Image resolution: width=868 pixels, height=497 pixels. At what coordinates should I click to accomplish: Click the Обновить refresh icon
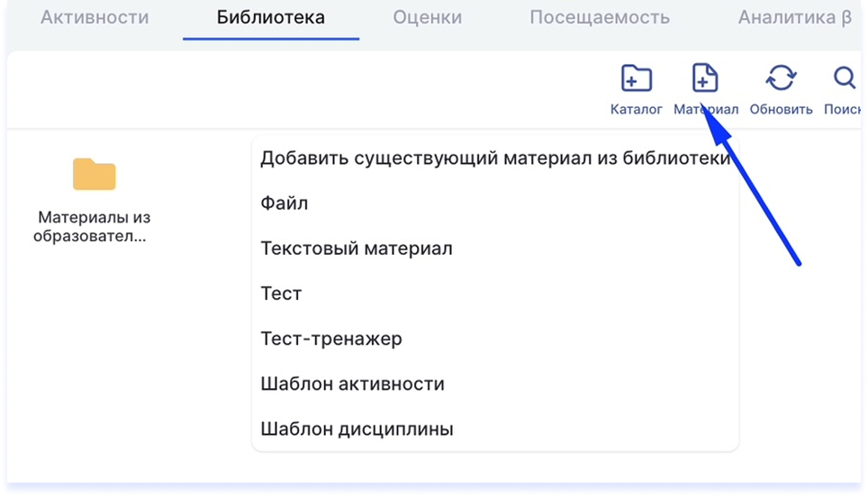pos(781,77)
